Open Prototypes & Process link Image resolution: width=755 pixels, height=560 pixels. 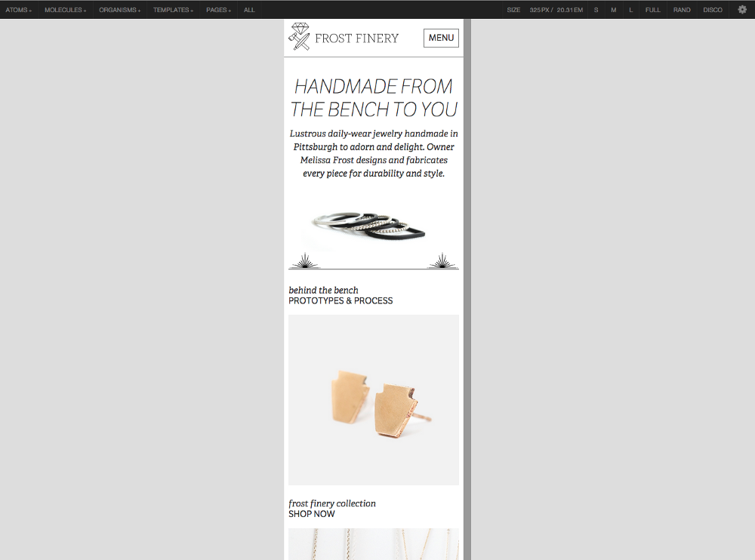click(x=341, y=301)
